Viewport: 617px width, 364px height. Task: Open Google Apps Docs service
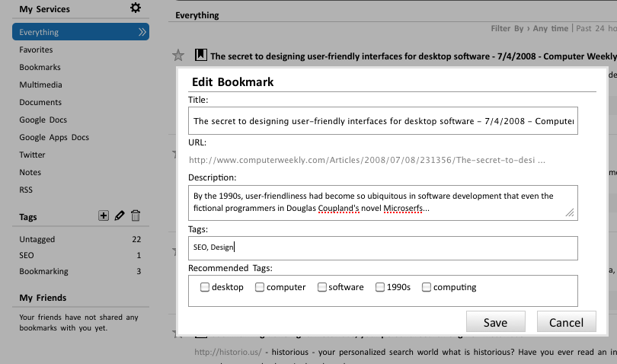click(54, 137)
